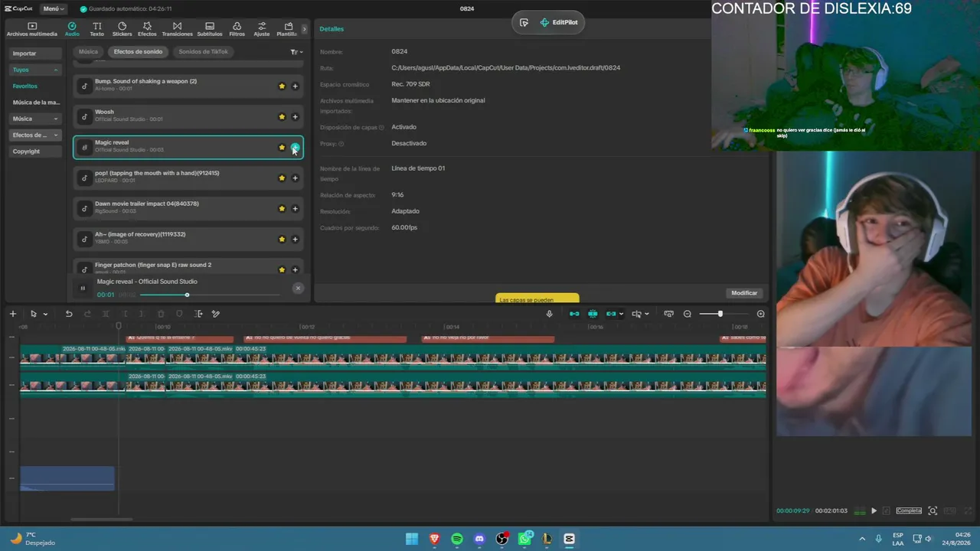Open Spotify from the taskbar
The width and height of the screenshot is (980, 551).
pos(457,539)
